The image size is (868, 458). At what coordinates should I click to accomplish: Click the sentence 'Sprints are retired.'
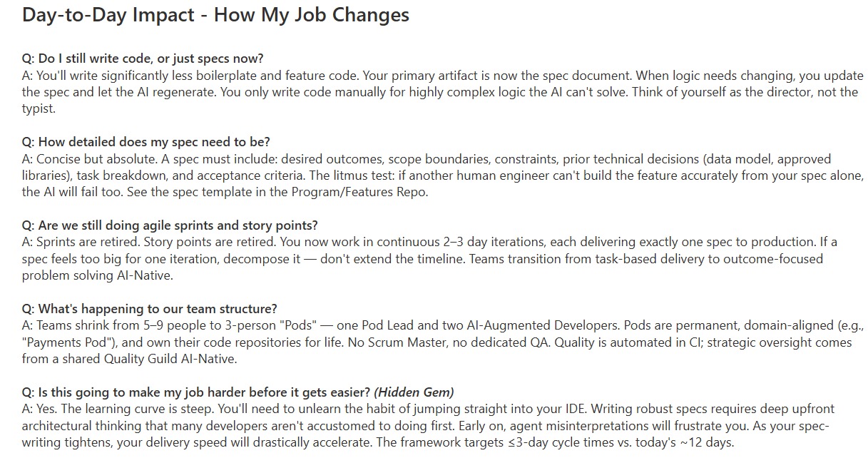tap(89, 243)
